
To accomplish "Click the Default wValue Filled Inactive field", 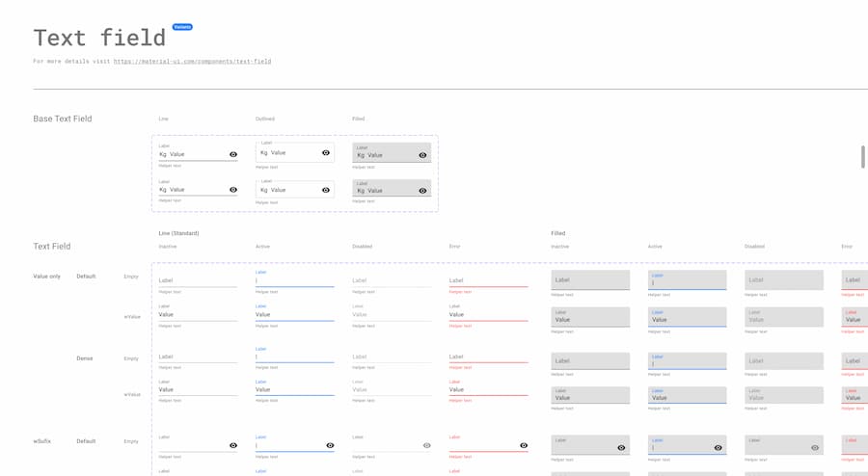I will [x=590, y=317].
